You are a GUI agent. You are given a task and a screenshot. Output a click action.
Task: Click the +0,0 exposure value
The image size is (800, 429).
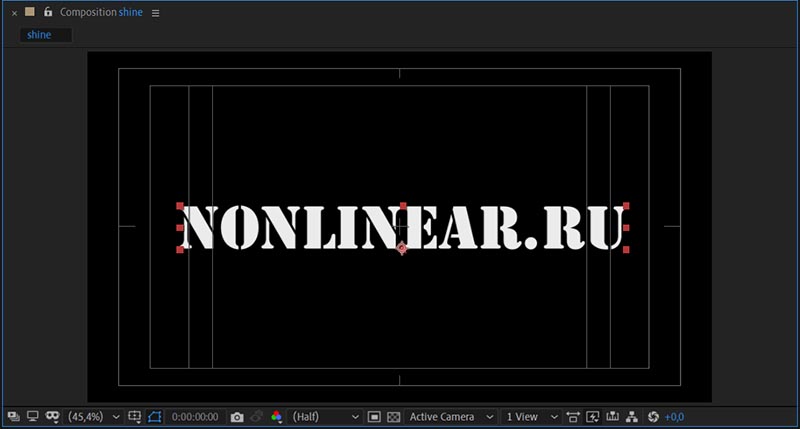(x=674, y=417)
